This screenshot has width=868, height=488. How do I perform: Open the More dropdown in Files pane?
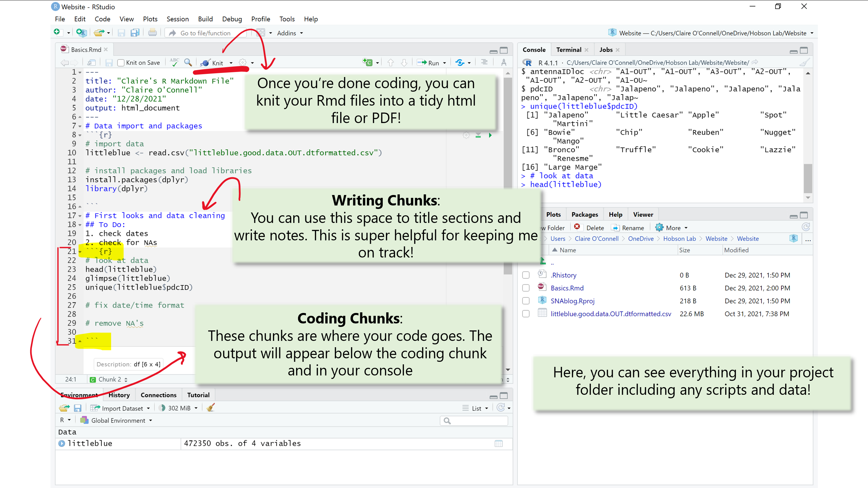point(672,227)
